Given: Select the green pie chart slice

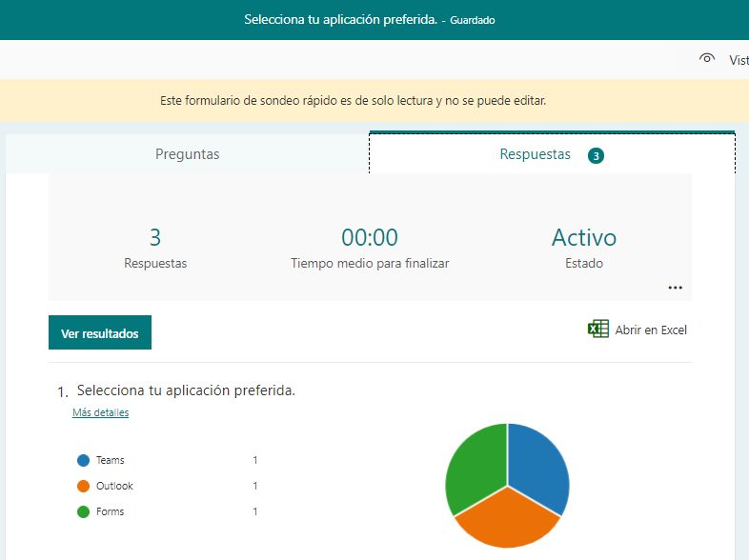Looking at the screenshot, I should pyautogui.click(x=474, y=467).
